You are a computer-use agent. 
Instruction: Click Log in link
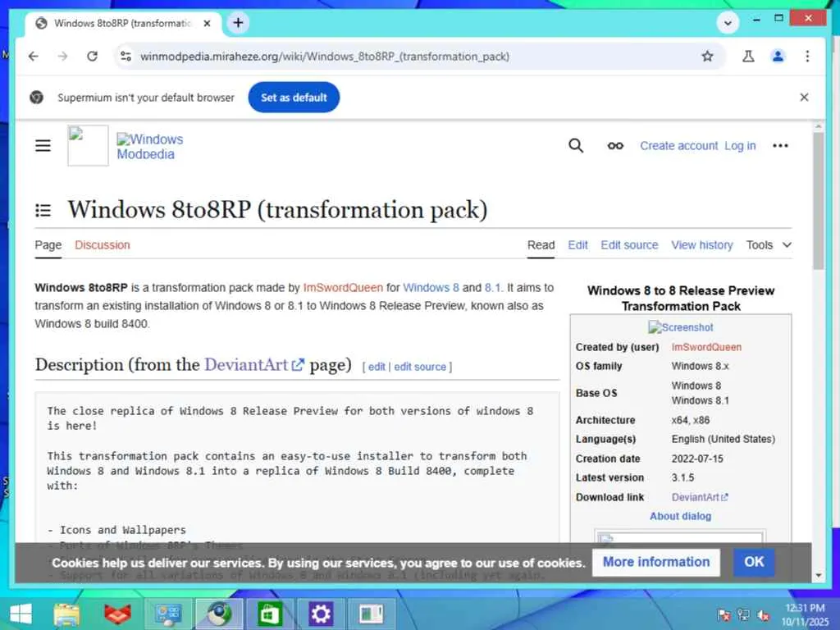[x=740, y=146]
